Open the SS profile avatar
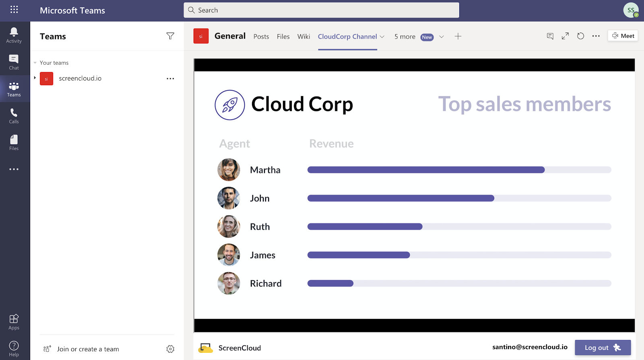 631,10
